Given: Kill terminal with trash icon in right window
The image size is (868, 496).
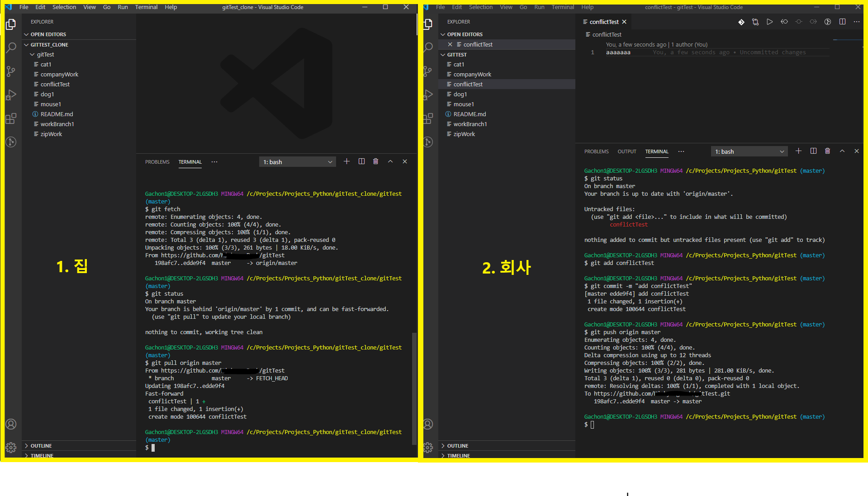Looking at the screenshot, I should coord(827,151).
